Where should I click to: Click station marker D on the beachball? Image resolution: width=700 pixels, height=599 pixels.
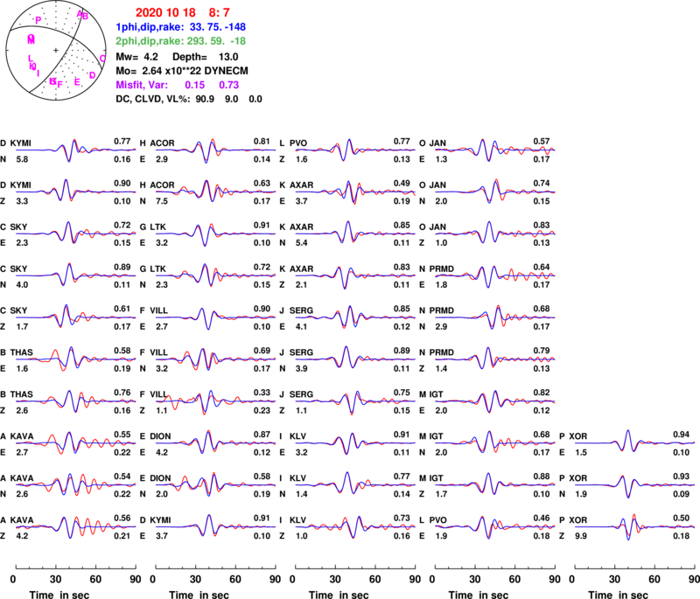(93, 75)
